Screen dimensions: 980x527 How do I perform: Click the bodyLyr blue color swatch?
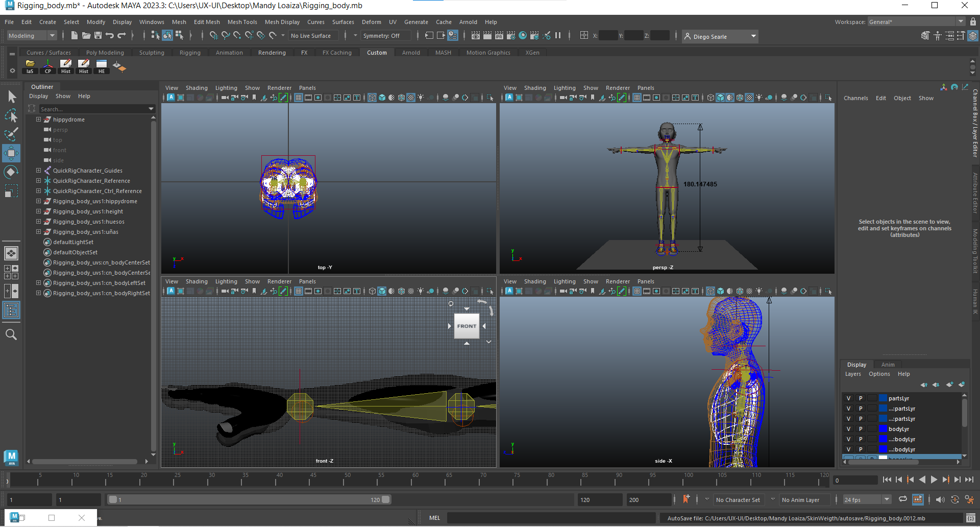[x=883, y=429]
